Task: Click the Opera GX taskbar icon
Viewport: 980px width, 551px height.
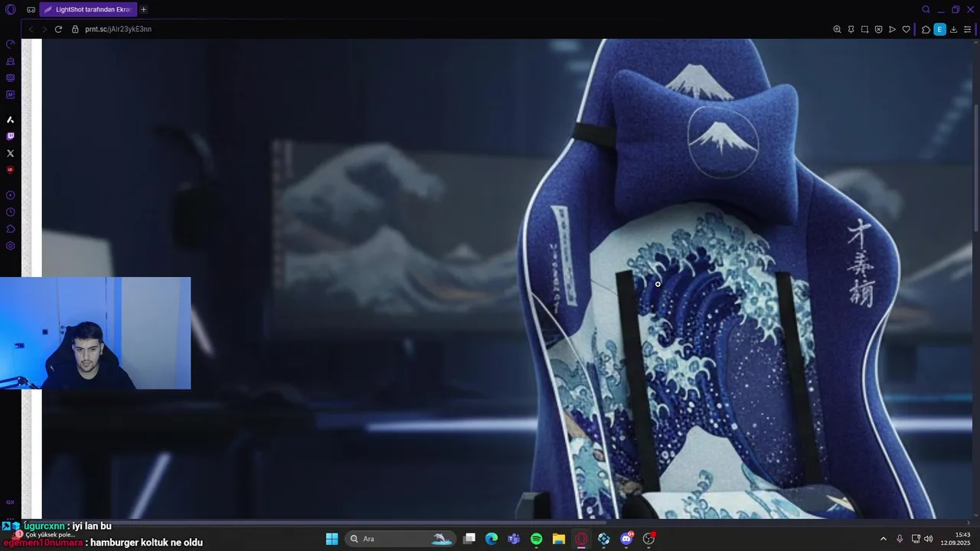Action: click(x=581, y=539)
